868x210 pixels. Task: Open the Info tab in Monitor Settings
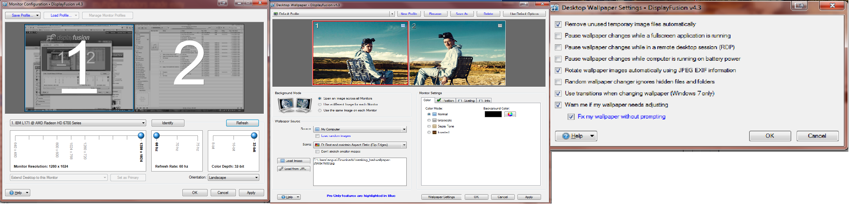pyautogui.click(x=484, y=101)
